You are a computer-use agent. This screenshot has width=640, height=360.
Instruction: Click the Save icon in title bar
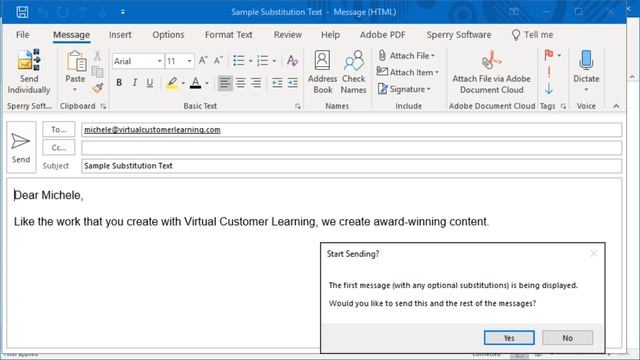[x=22, y=12]
